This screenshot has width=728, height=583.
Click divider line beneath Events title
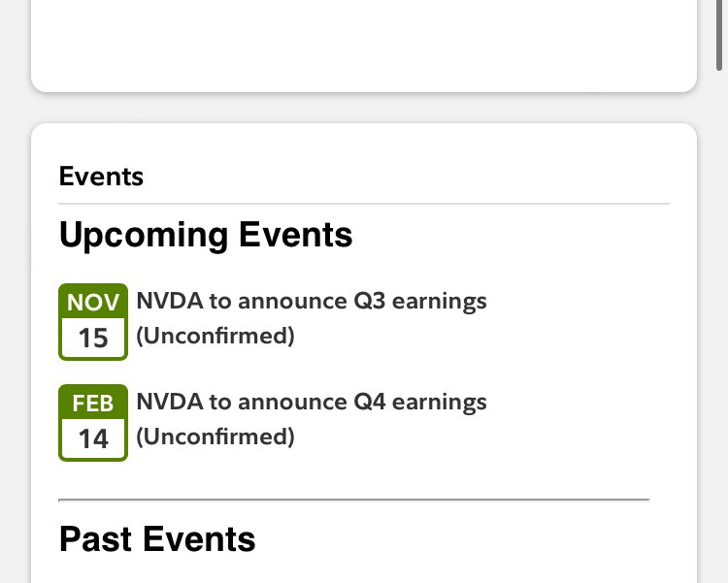pyautogui.click(x=364, y=204)
